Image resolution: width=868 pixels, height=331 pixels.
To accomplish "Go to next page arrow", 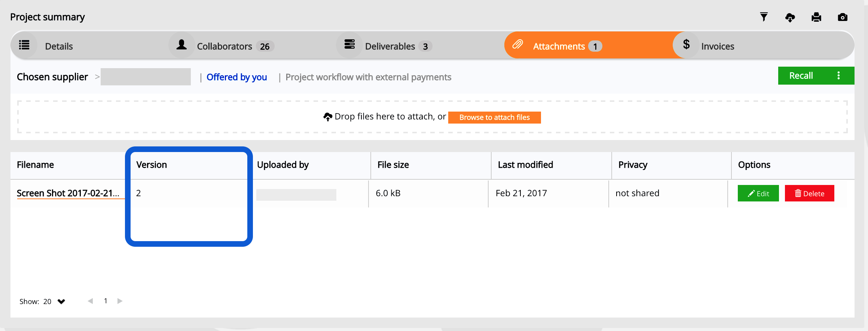I will pyautogui.click(x=120, y=301).
